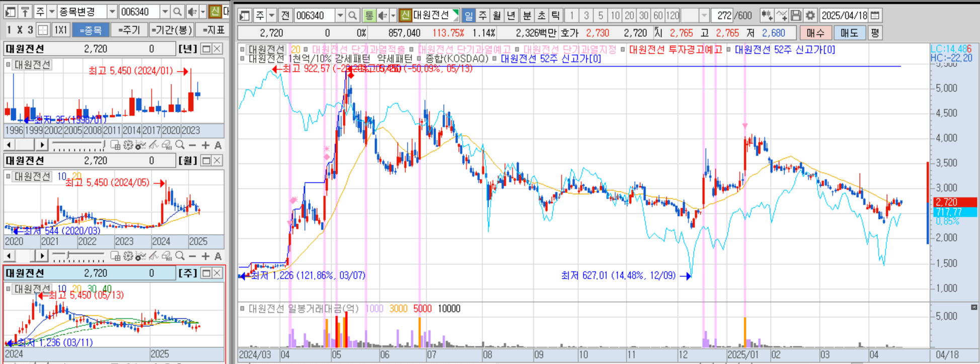Open dropdown arrow next to main speaker icon
This screenshot has width=980, height=364.
coord(393,16)
